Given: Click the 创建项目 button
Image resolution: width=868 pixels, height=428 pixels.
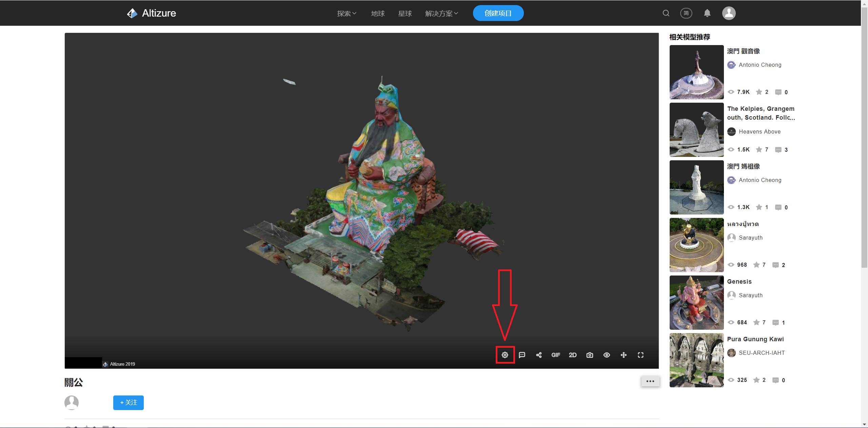Looking at the screenshot, I should click(498, 13).
